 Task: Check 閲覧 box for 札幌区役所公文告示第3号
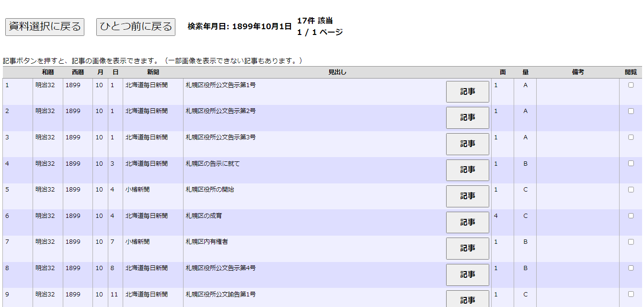click(x=631, y=137)
